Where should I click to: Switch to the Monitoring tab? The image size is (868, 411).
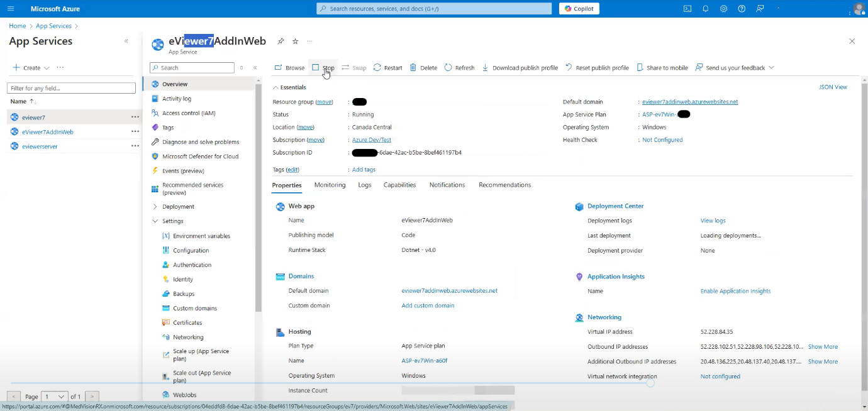[x=330, y=185]
